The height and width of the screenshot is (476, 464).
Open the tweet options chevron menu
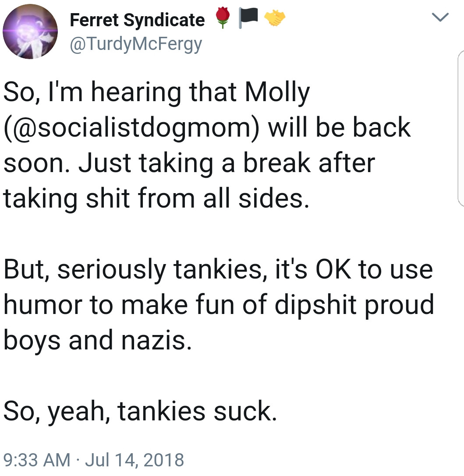[440, 18]
